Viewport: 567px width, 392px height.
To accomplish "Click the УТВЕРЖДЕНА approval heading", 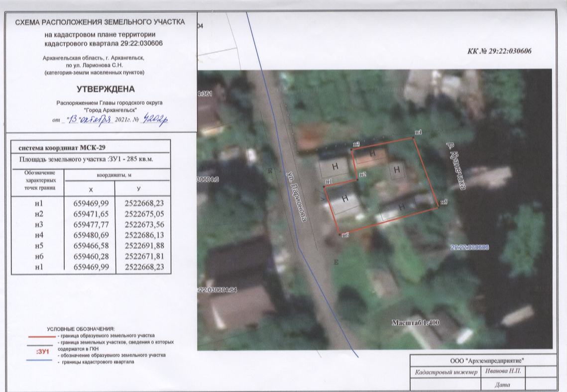I will [106, 90].
